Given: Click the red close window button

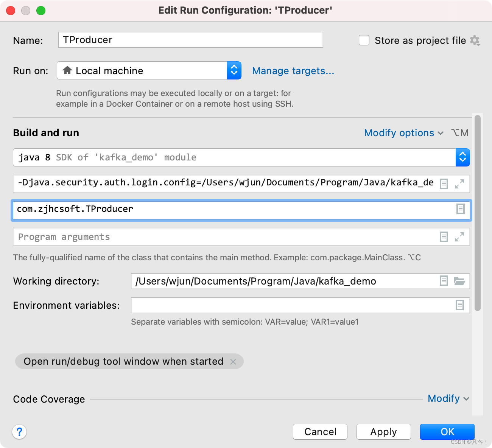Looking at the screenshot, I should [11, 11].
